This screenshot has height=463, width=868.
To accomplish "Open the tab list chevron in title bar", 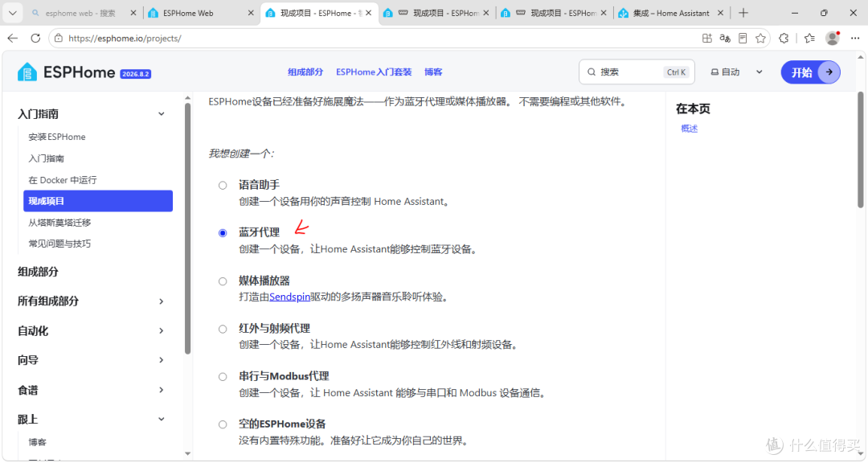I will pyautogui.click(x=12, y=13).
